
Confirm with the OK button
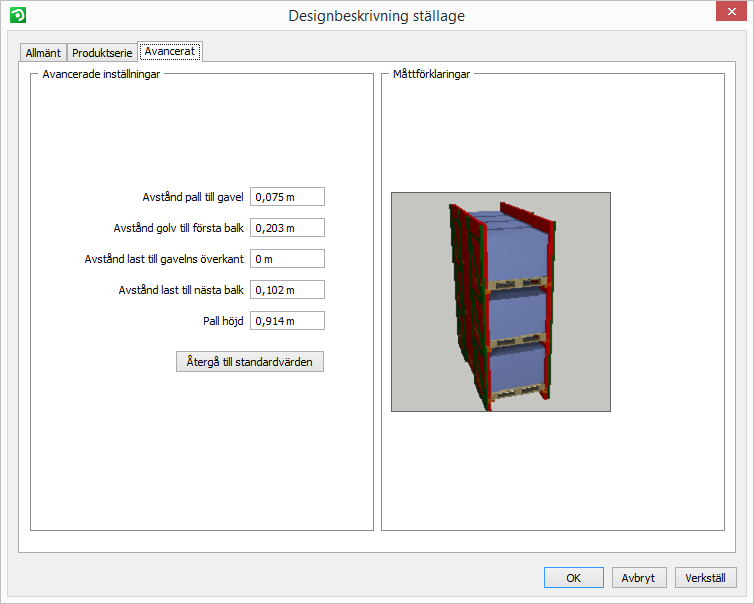[x=574, y=578]
